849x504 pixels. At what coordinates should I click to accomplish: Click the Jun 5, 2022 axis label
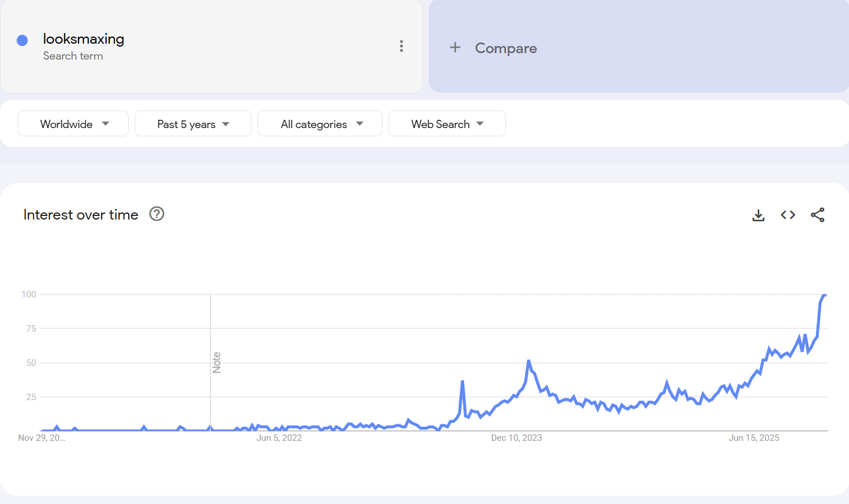[279, 438]
